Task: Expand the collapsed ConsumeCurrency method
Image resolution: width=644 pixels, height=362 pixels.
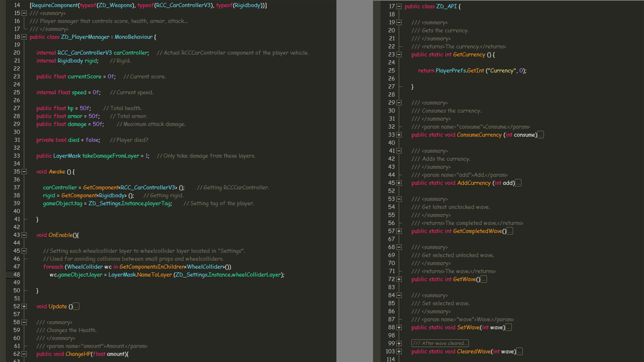Action: [x=399, y=135]
